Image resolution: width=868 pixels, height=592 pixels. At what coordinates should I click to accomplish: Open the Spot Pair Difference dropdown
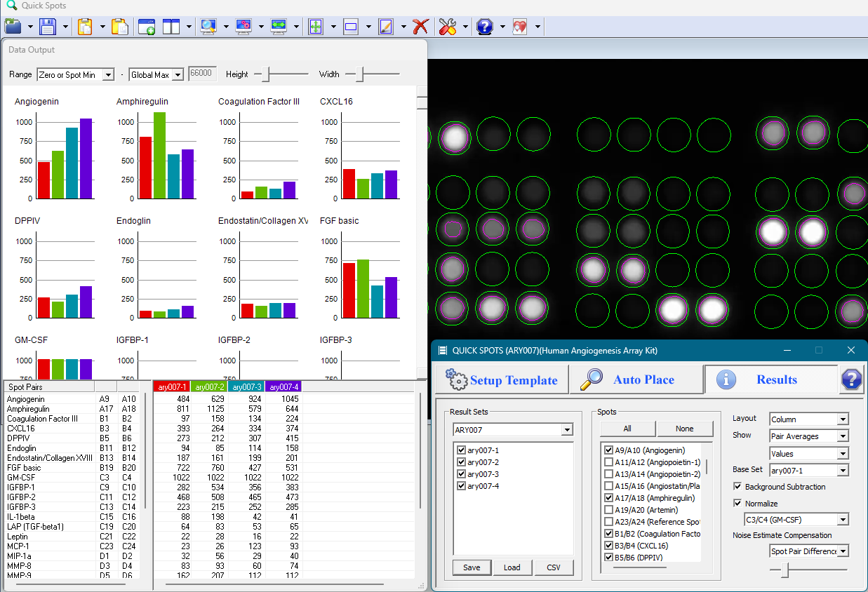pyautogui.click(x=843, y=551)
